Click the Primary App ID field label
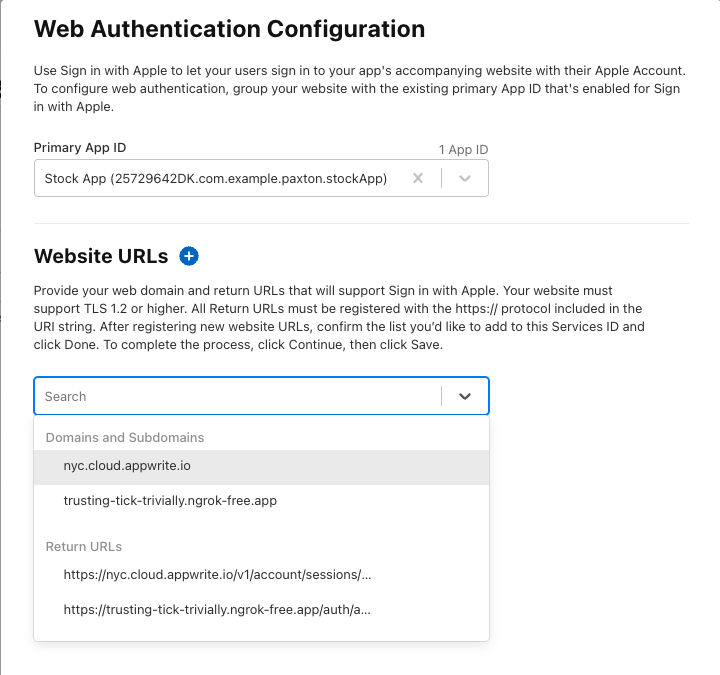720x675 pixels. tap(80, 148)
